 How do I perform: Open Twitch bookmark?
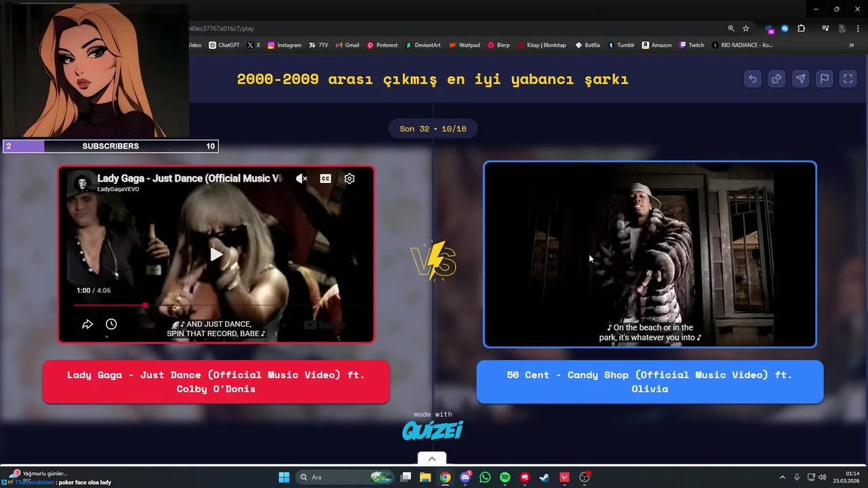[692, 45]
